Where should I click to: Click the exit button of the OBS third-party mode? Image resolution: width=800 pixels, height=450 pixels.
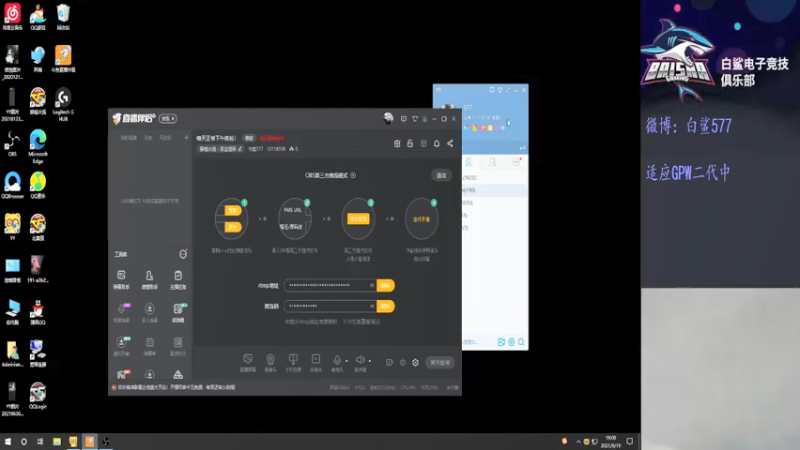pyautogui.click(x=441, y=175)
